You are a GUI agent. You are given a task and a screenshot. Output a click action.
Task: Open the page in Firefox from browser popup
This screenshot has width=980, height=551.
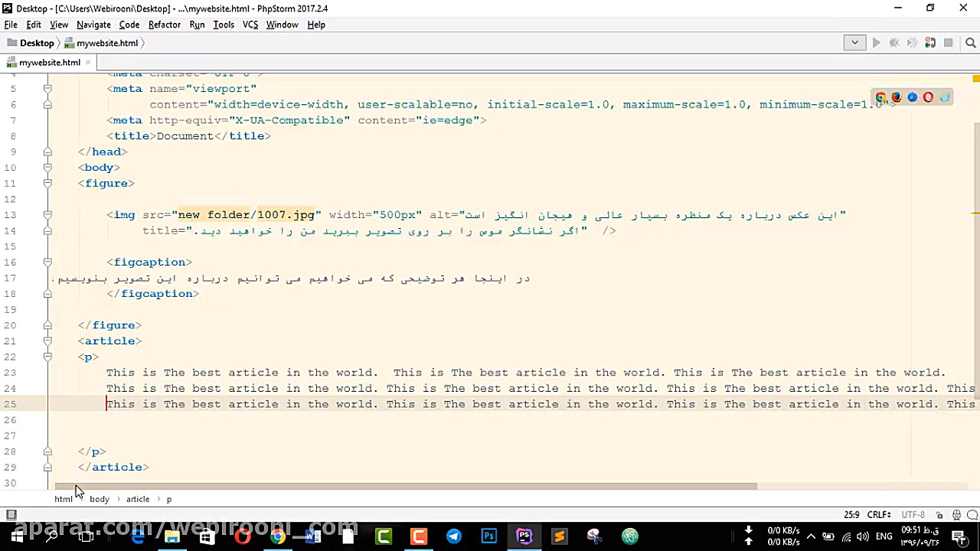coord(897,97)
